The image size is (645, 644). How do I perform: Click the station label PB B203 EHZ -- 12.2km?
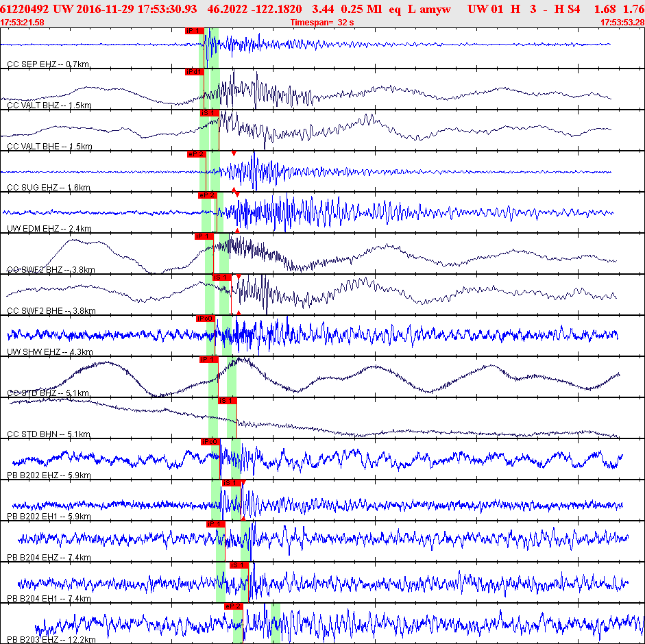[x=51, y=640]
